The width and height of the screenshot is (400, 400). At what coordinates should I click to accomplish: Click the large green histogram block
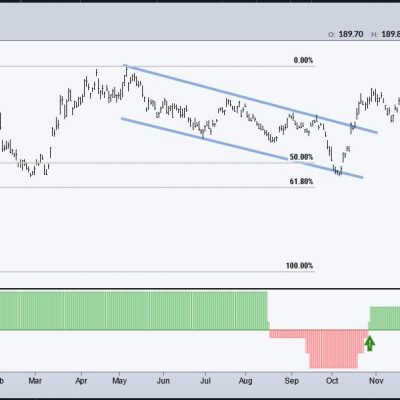(133, 311)
